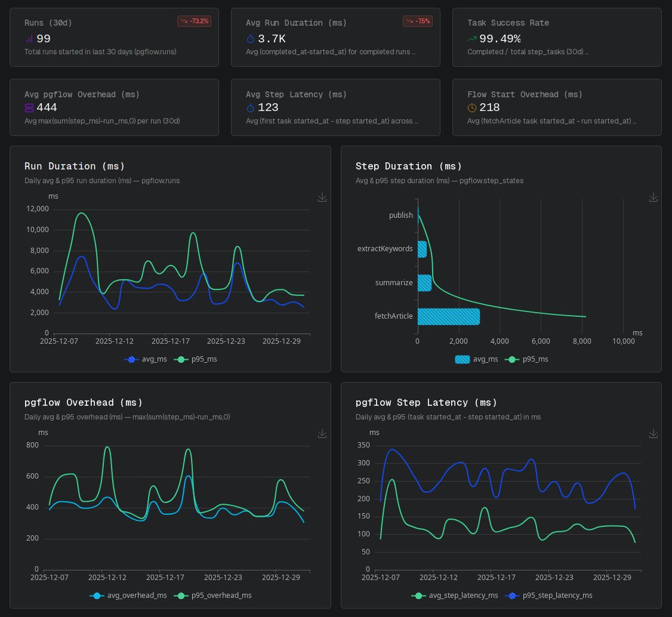Toggle p95_ms line in Step Duration legend

527,359
